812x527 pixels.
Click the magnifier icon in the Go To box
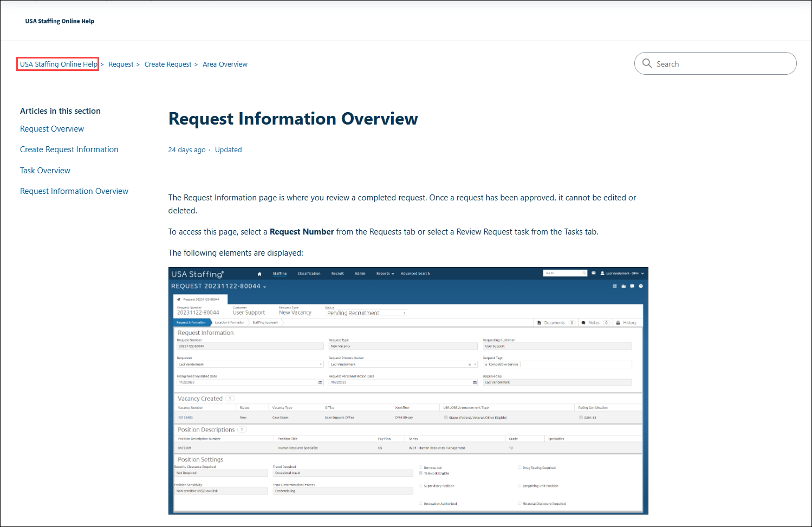tap(584, 273)
